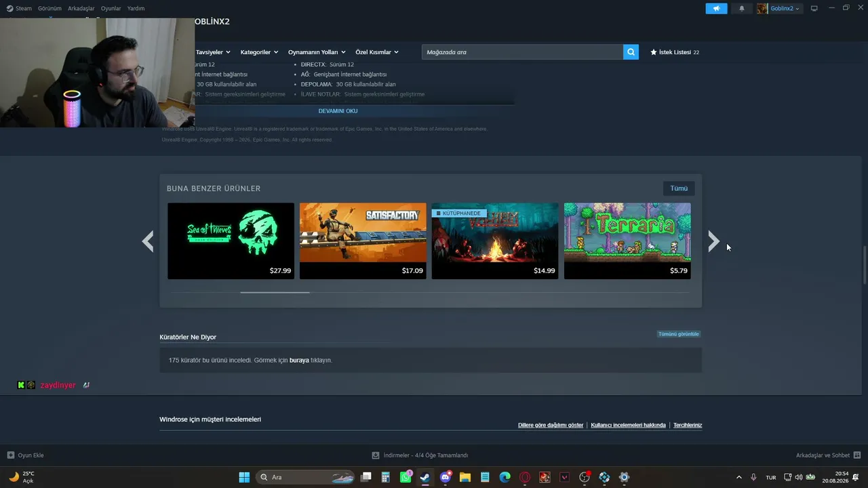Open the Calculator from the taskbar
The image size is (868, 488).
click(386, 477)
